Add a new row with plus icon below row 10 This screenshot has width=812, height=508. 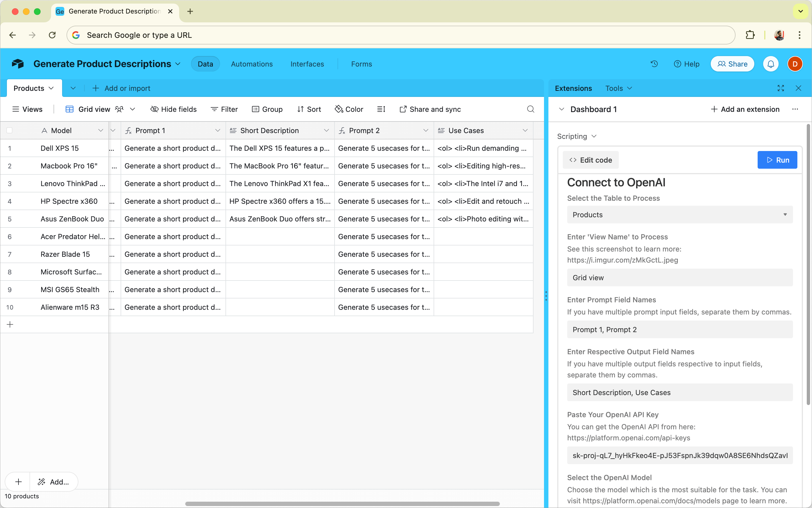coord(10,325)
